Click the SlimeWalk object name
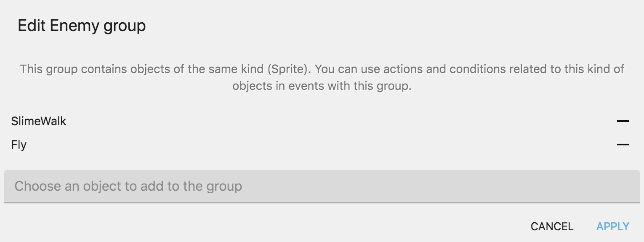 point(39,121)
